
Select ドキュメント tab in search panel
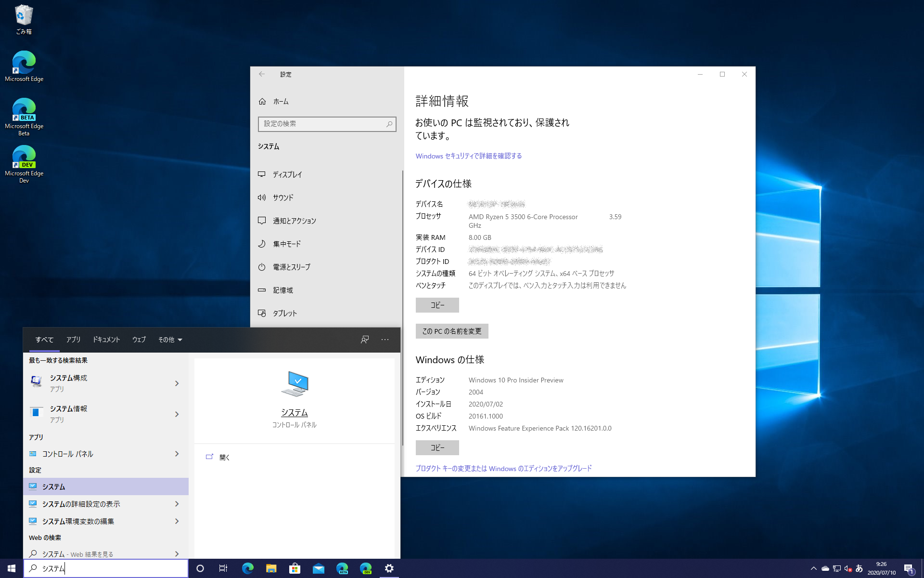pyautogui.click(x=106, y=340)
